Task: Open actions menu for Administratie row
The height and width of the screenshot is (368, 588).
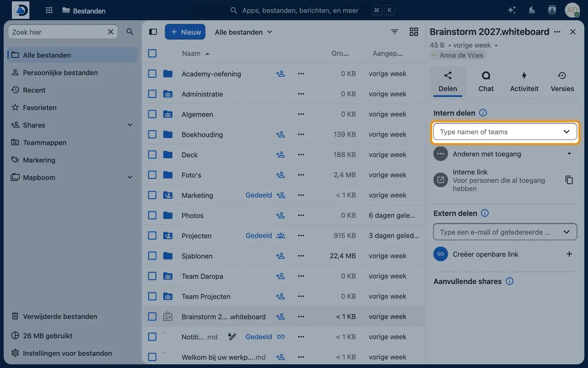Action: coord(301,94)
